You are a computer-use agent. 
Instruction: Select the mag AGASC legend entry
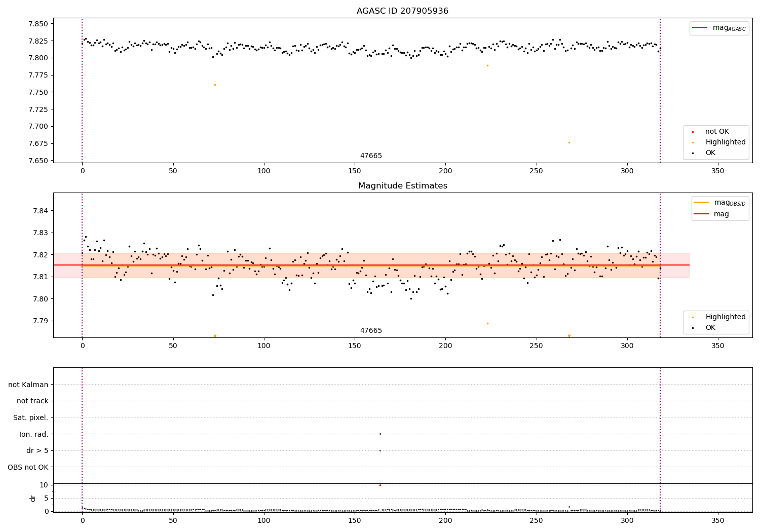point(719,28)
